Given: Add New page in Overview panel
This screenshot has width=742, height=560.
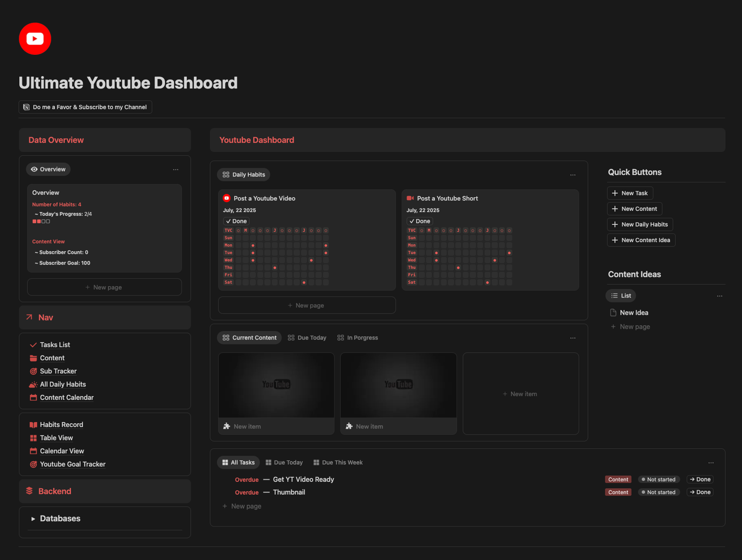Looking at the screenshot, I should pyautogui.click(x=104, y=287).
